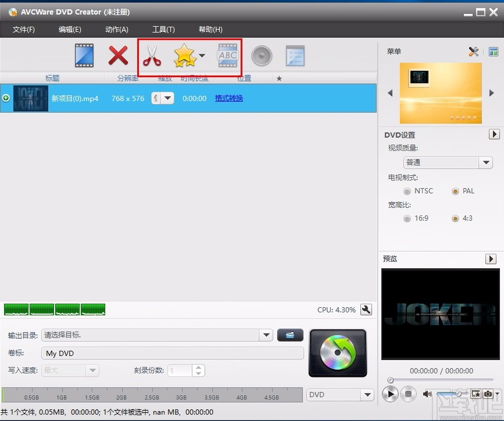Select the scissors Clip tool
The image size is (504, 421).
(x=152, y=56)
